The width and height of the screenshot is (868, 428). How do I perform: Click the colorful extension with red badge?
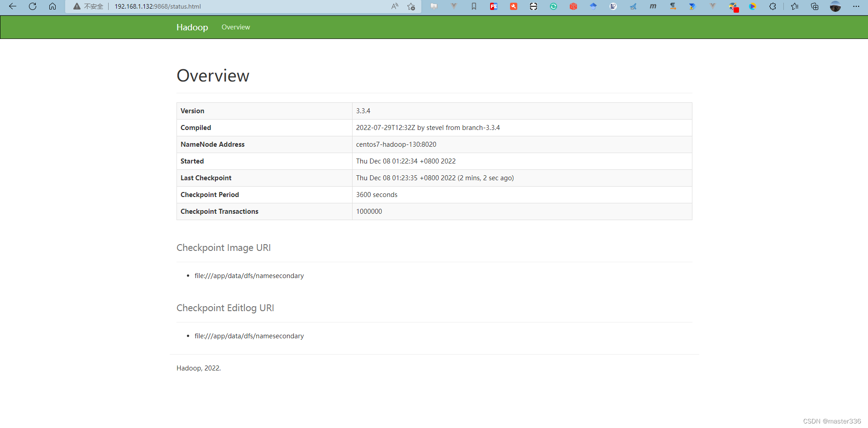[733, 7]
